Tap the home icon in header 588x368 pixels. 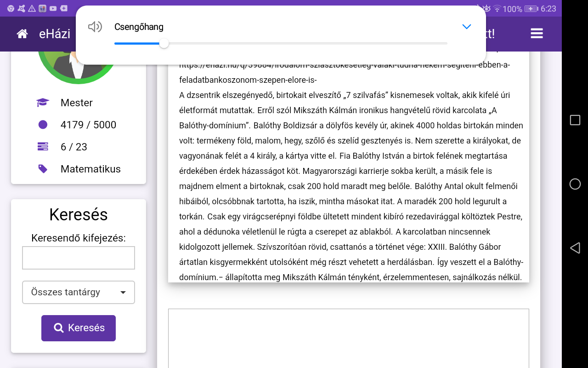(22, 34)
